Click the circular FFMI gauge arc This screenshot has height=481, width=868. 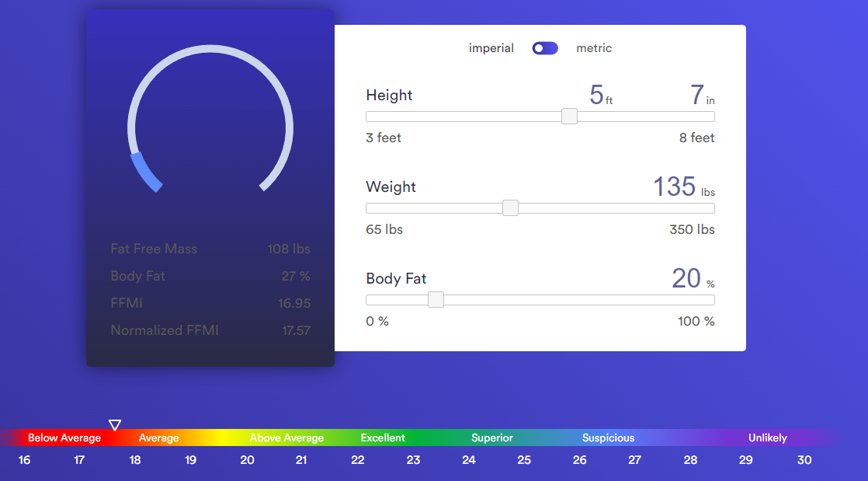210,119
